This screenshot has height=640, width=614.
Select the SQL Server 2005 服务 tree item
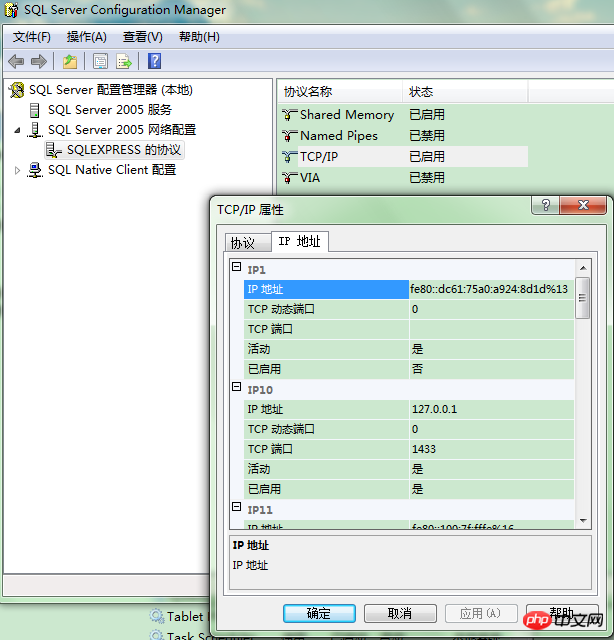(x=110, y=110)
